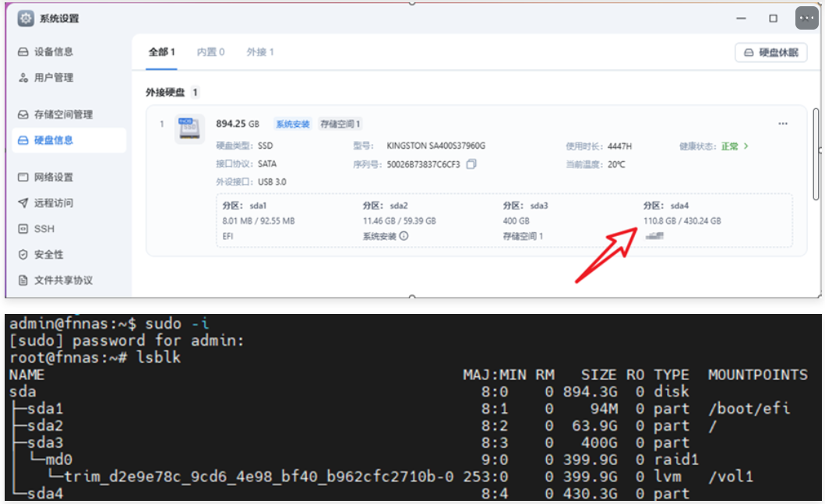Image resolution: width=825 pixels, height=504 pixels.
Task: Click the 硬盘休眠 button
Action: click(x=770, y=53)
